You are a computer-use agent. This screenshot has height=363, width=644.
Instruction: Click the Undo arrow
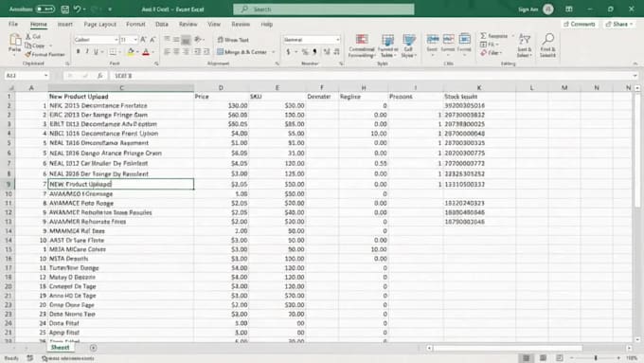[x=78, y=9]
